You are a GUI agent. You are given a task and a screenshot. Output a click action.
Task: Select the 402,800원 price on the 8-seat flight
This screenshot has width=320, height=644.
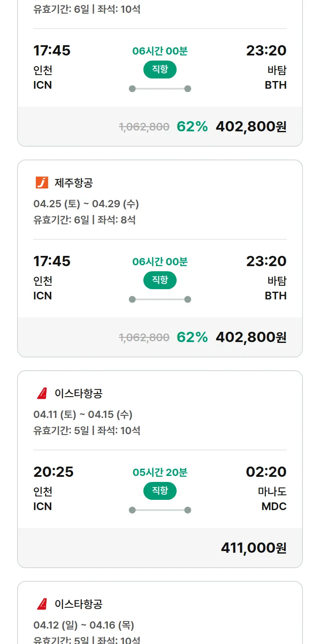point(251,337)
